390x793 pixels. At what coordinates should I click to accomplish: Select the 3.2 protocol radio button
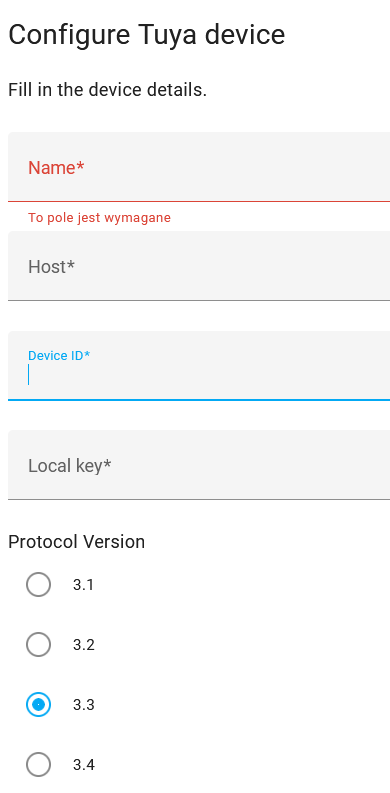point(38,645)
